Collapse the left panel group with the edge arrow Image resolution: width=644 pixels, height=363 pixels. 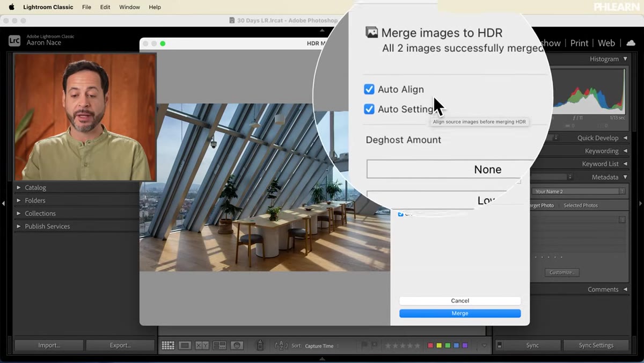3,204
